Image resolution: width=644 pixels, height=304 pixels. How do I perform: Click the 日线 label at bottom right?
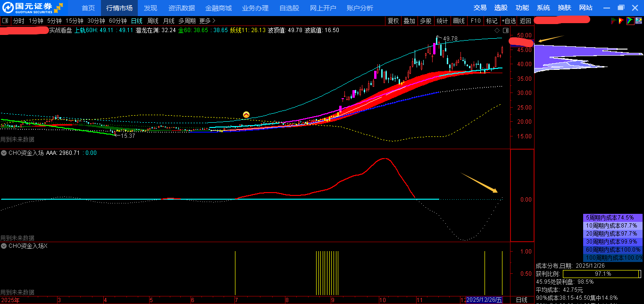[521, 300]
